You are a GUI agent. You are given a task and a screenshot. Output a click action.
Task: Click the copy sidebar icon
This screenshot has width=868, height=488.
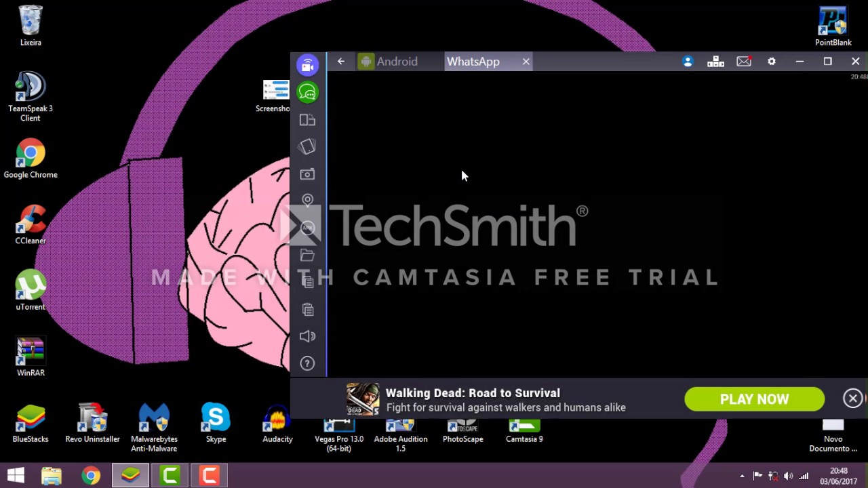pos(307,282)
